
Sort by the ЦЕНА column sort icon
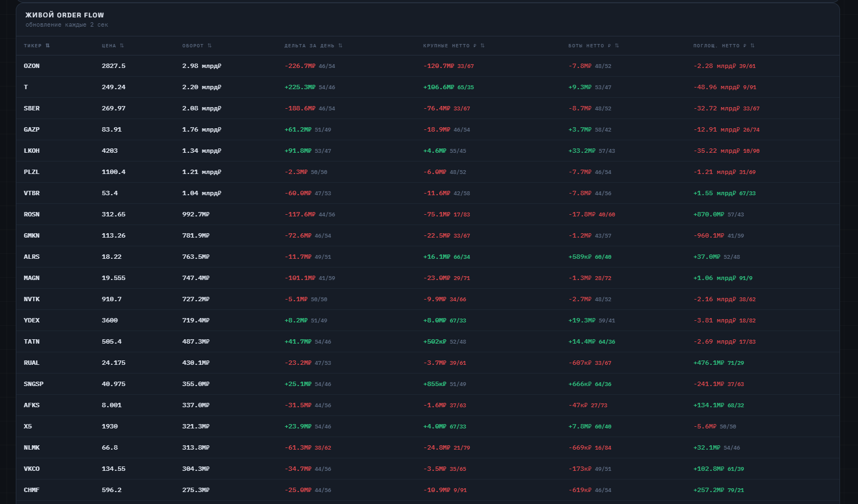tap(122, 46)
